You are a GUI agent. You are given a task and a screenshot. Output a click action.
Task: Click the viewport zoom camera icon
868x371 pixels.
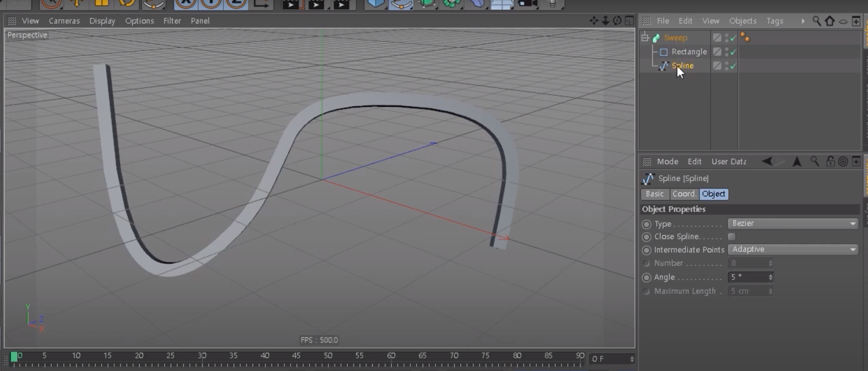[605, 21]
